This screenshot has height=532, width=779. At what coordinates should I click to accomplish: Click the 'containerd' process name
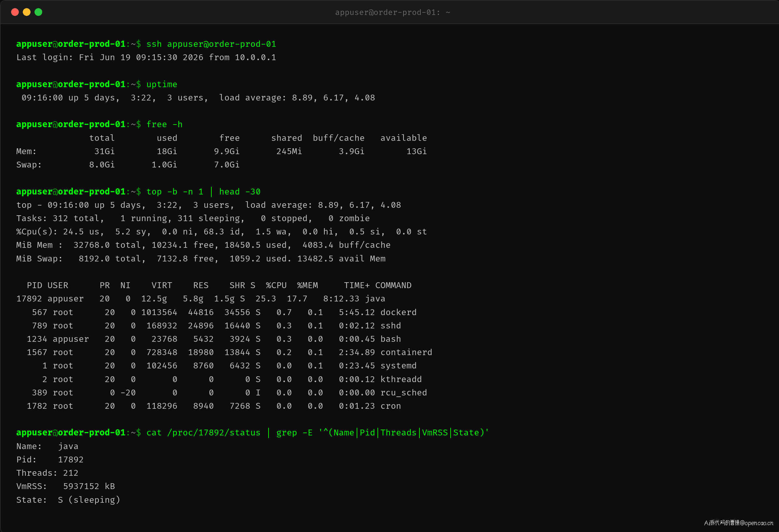(406, 352)
